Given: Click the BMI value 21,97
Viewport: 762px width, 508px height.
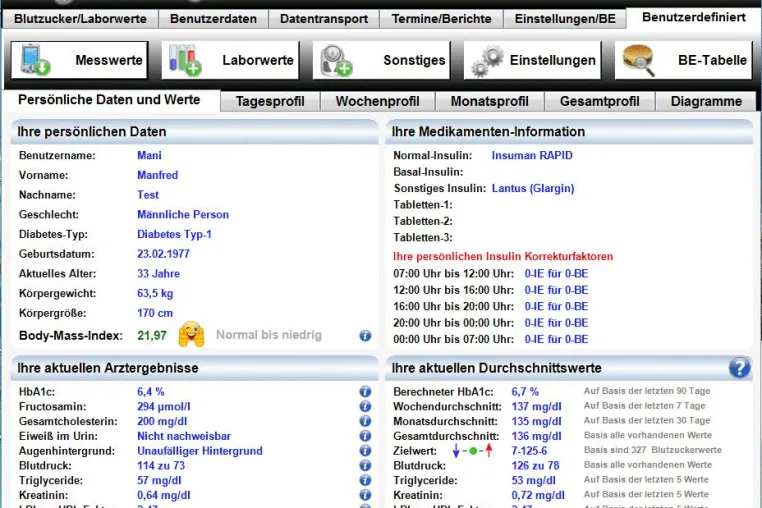Looking at the screenshot, I should [152, 335].
